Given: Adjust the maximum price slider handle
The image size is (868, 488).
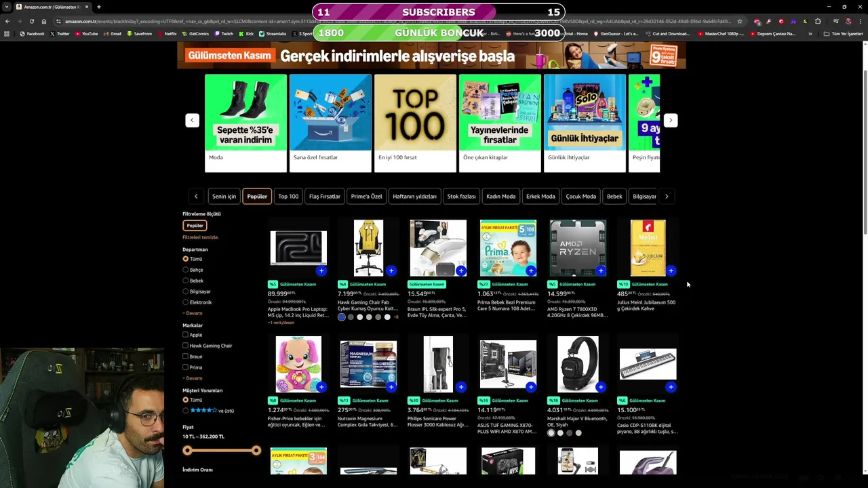Looking at the screenshot, I should (x=256, y=451).
